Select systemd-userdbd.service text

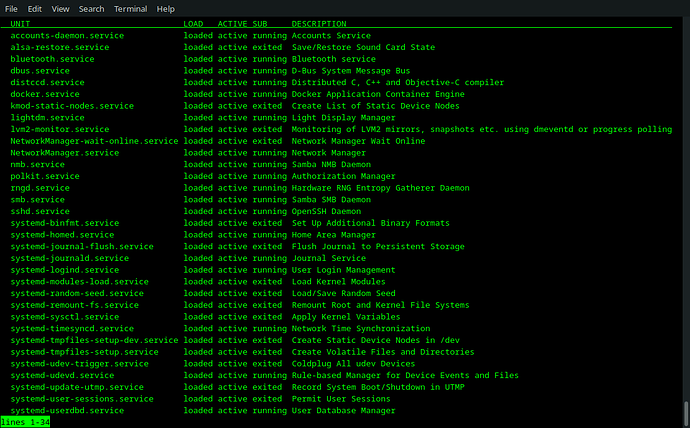pyautogui.click(x=67, y=411)
